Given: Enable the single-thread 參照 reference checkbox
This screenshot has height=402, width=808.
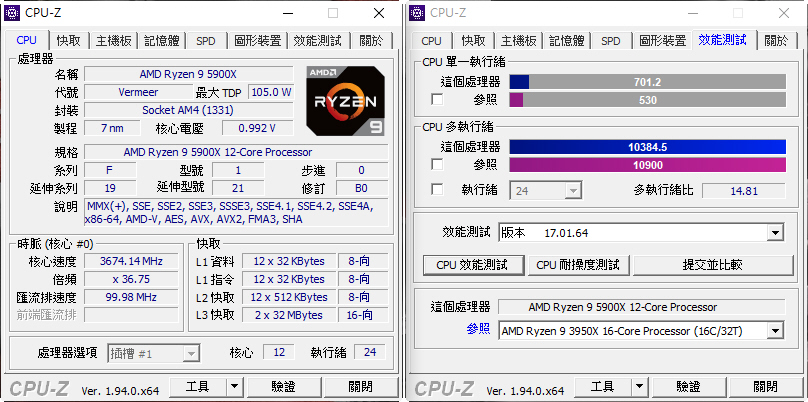Looking at the screenshot, I should [x=437, y=99].
